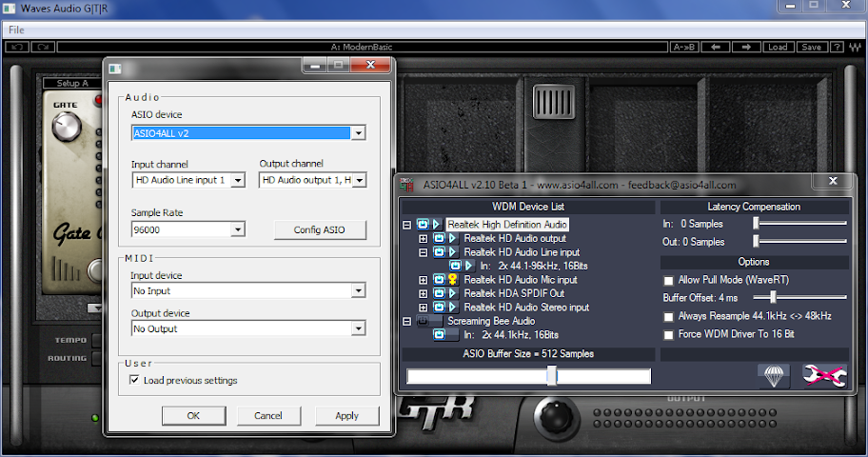Click the Load preset button
Screen dimensions: 868x457
coord(778,47)
